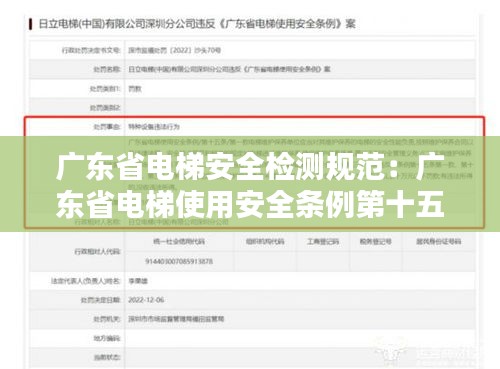Click the empty 地方编码 field
This screenshot has width=500, height=369.
(x=300, y=338)
